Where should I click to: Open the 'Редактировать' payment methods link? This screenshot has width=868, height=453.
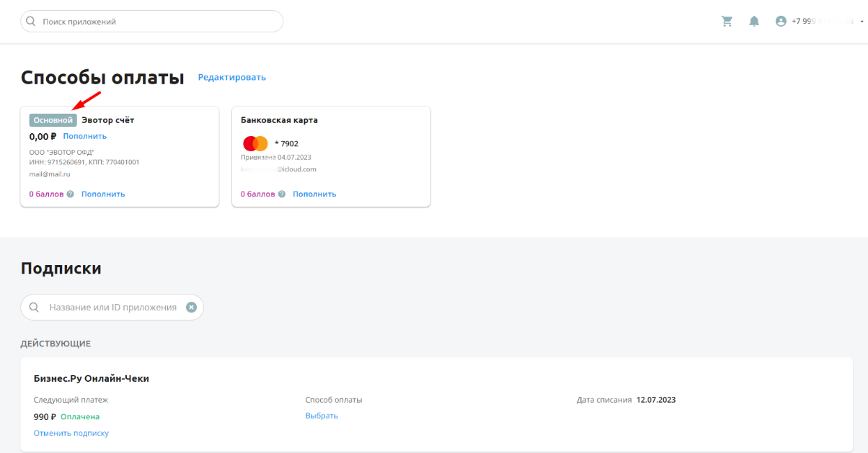[232, 77]
